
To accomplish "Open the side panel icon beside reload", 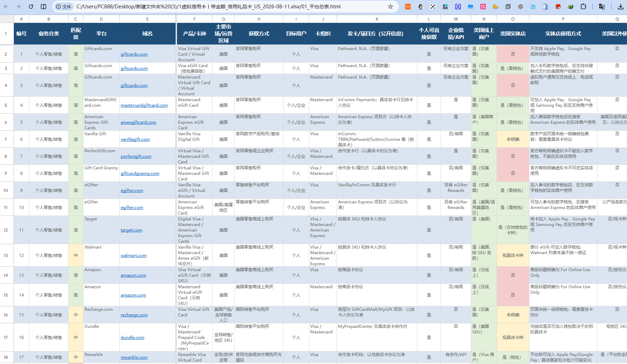I will click(x=43, y=7).
